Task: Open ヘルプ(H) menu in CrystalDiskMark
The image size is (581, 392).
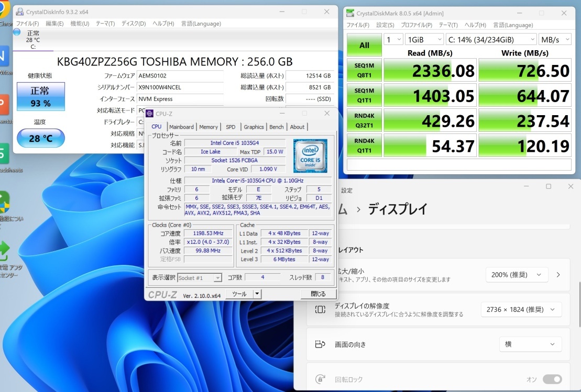Action: pyautogui.click(x=475, y=25)
